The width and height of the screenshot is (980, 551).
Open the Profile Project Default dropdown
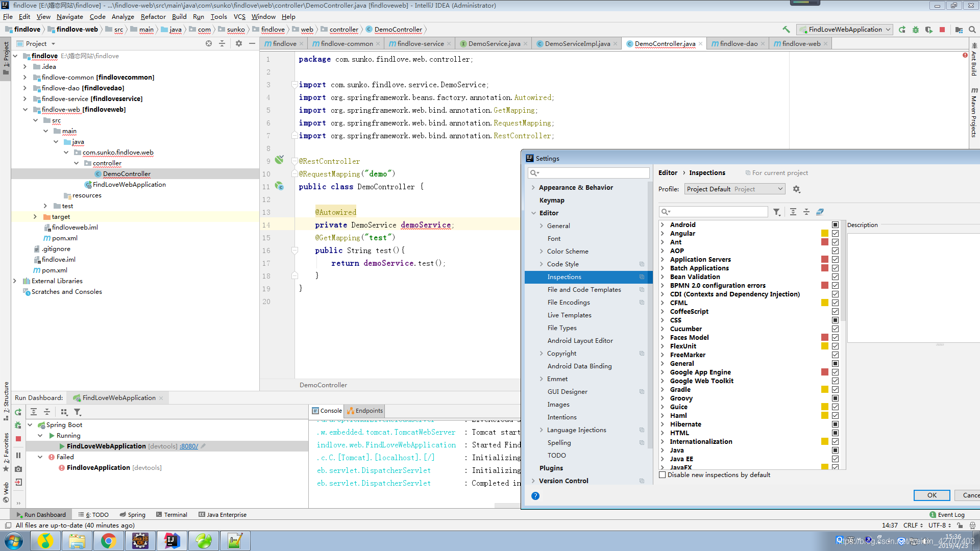click(734, 189)
